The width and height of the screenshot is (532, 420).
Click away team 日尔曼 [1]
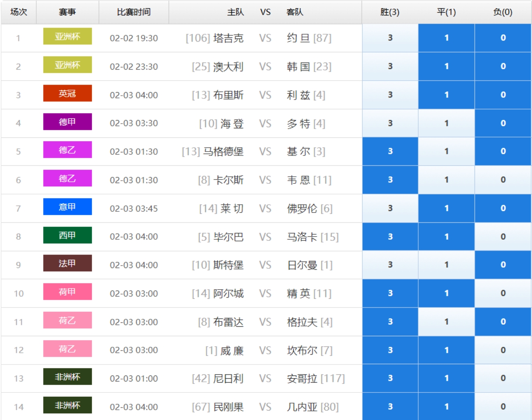pyautogui.click(x=310, y=265)
